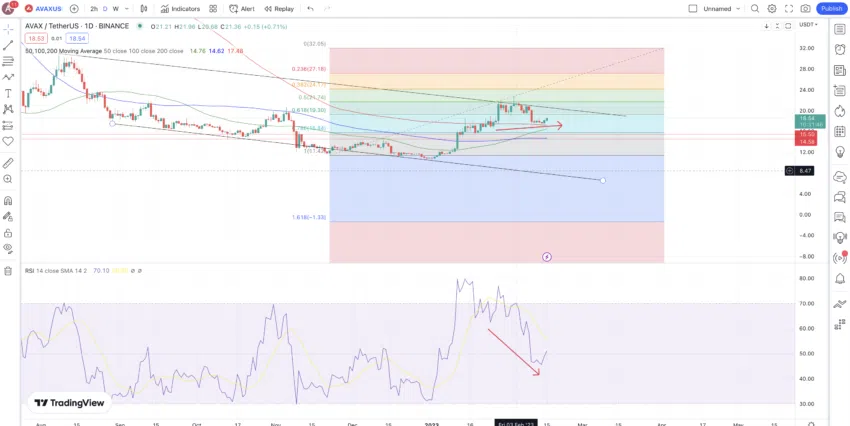Click the add symbol plus icon
The width and height of the screenshot is (850, 426).
pyautogui.click(x=74, y=9)
